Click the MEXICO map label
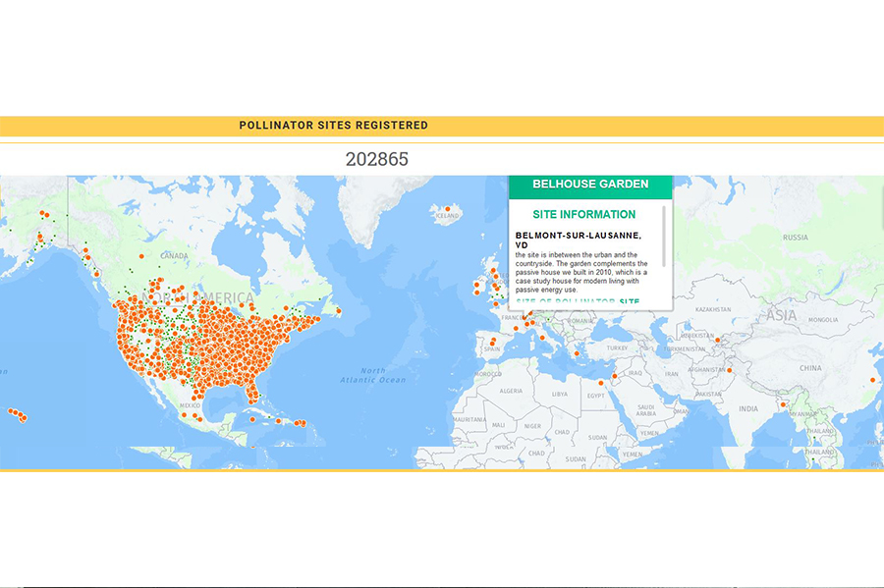This screenshot has height=588, width=884. (190, 405)
